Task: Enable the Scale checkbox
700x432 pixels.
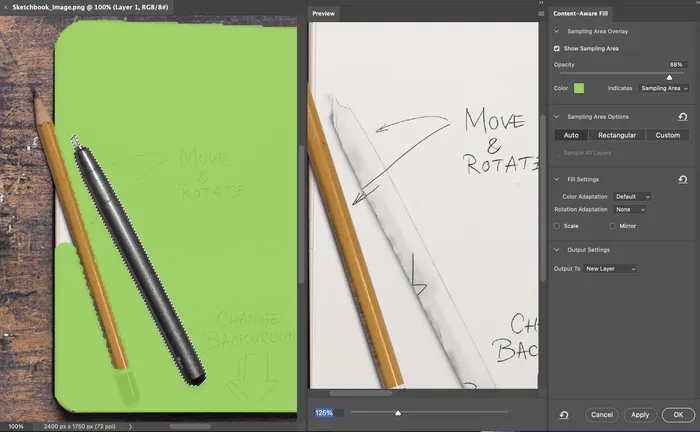Action: click(x=557, y=226)
